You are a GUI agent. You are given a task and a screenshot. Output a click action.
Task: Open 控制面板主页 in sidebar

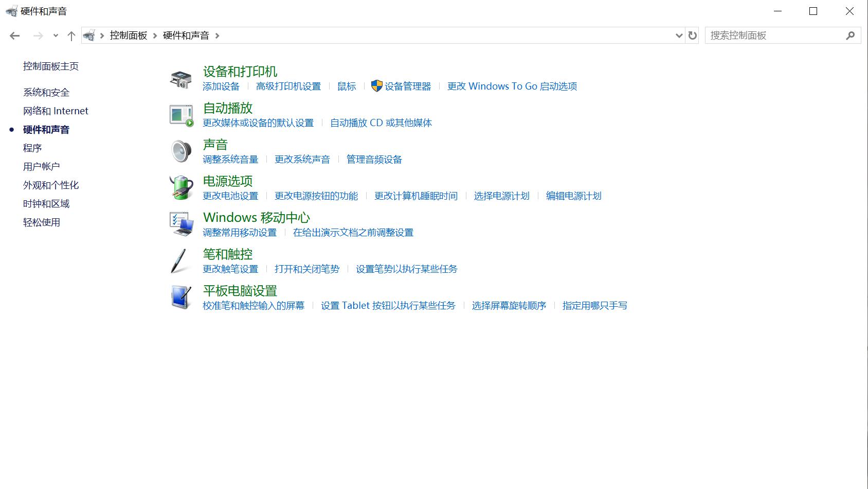click(x=51, y=66)
